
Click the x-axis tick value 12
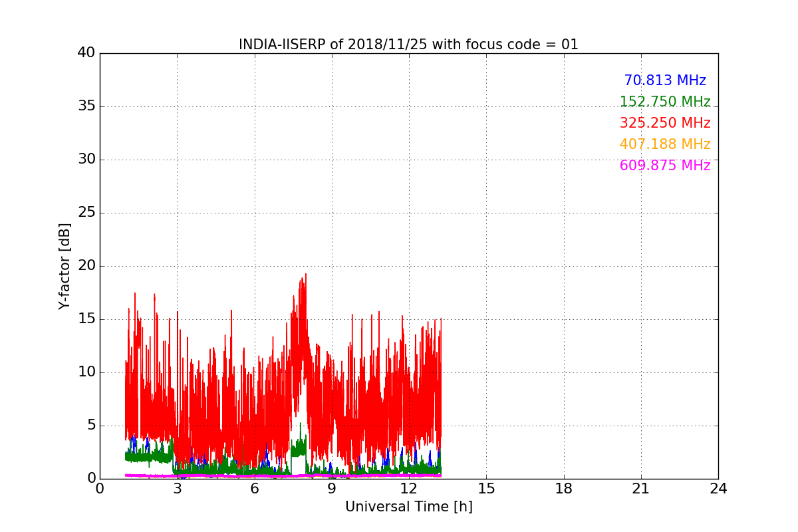click(x=409, y=489)
